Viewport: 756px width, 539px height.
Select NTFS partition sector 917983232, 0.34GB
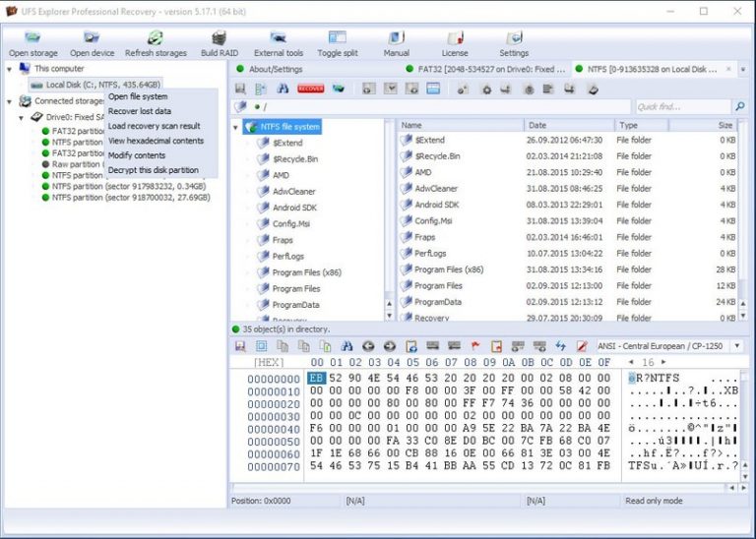(124, 187)
